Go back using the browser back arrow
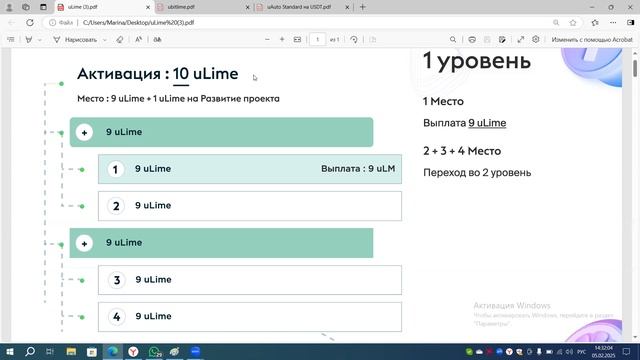The width and height of the screenshot is (640, 360). point(11,22)
